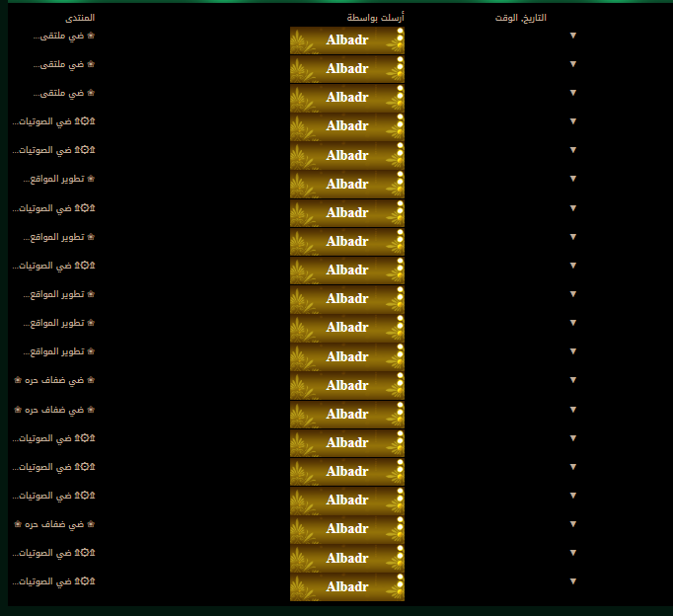
Task: Open the dropdown arrow in the second row
Action: (573, 64)
